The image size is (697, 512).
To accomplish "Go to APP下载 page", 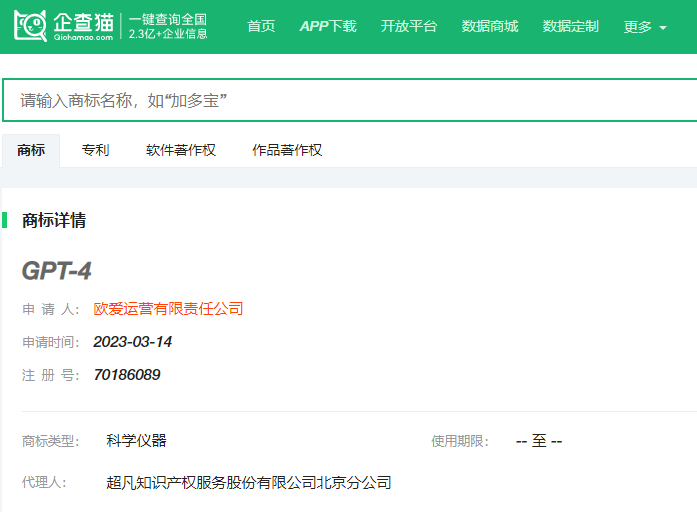I will coord(328,26).
